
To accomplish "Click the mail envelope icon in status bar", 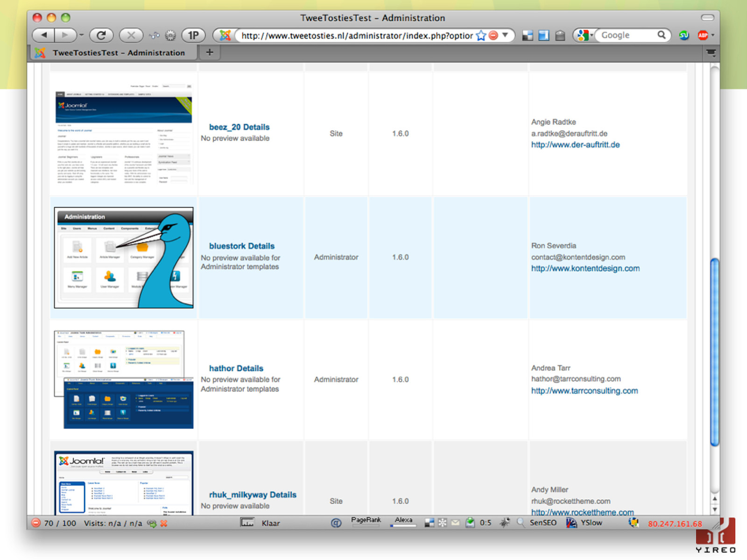I will [455, 523].
